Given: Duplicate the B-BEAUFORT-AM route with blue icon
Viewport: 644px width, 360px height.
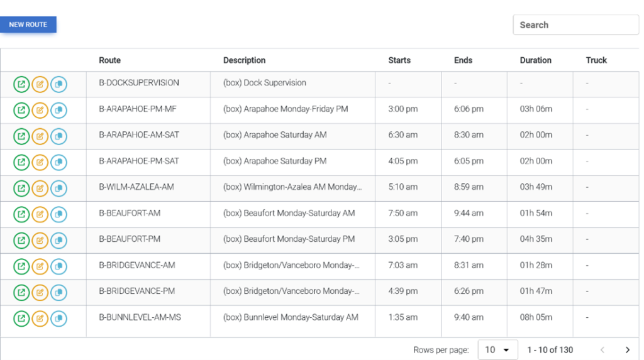Looking at the screenshot, I should pyautogui.click(x=58, y=214).
